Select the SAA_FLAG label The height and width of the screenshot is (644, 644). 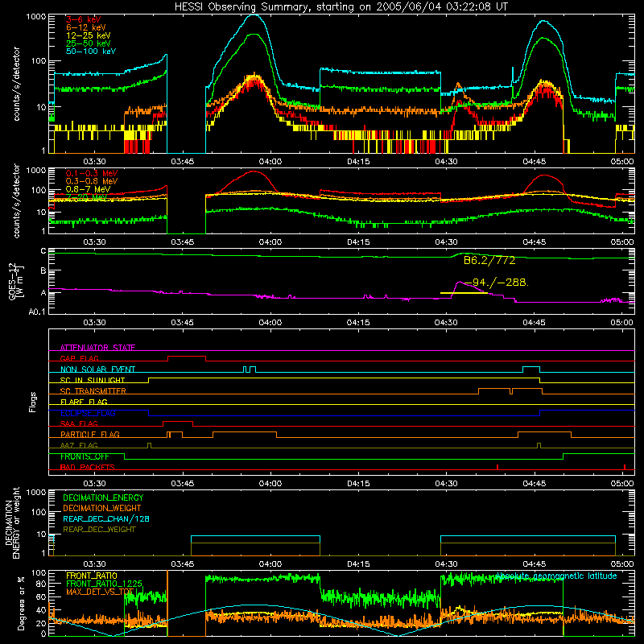click(79, 423)
